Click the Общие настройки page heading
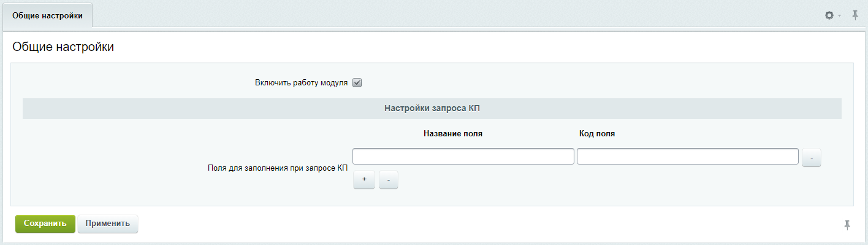The height and width of the screenshot is (245, 868). click(63, 47)
